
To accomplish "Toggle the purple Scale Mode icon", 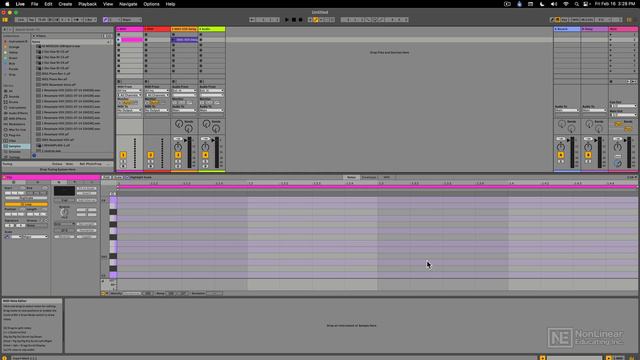I will [x=106, y=20].
